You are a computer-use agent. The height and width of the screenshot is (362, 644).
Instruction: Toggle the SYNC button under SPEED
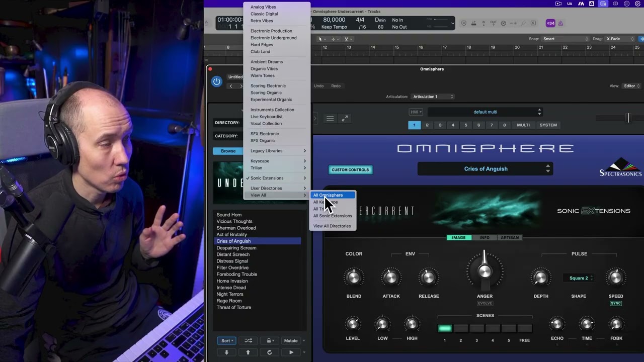pyautogui.click(x=616, y=303)
